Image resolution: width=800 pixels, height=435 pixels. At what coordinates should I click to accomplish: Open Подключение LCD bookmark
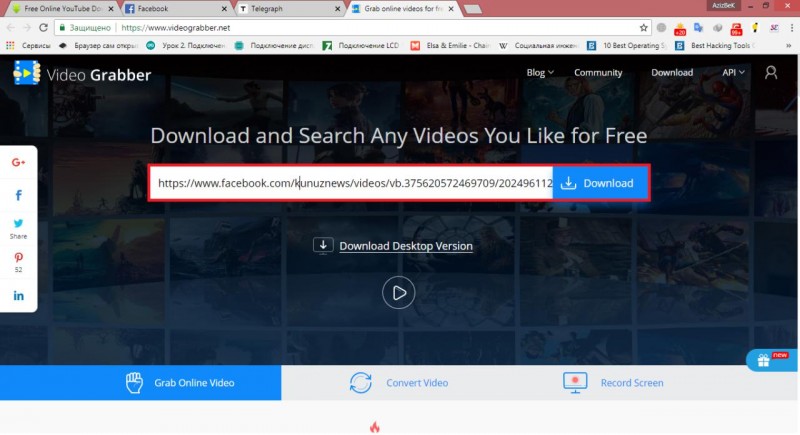click(361, 45)
